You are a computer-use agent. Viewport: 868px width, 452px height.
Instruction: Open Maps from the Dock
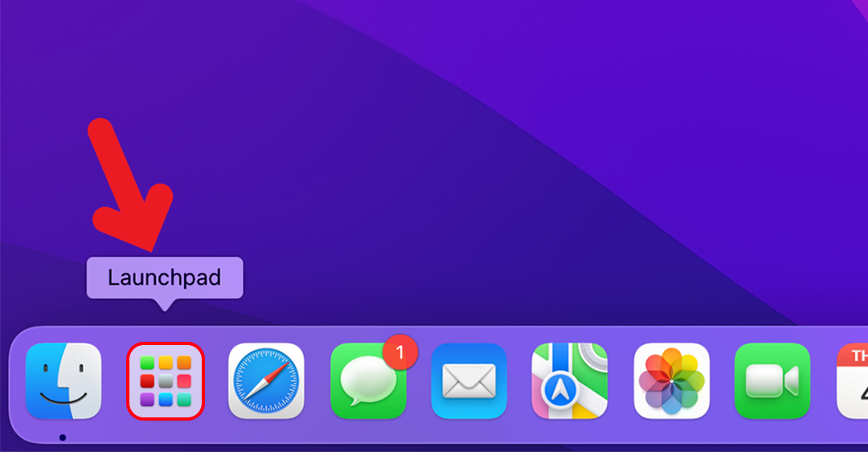[x=570, y=381]
